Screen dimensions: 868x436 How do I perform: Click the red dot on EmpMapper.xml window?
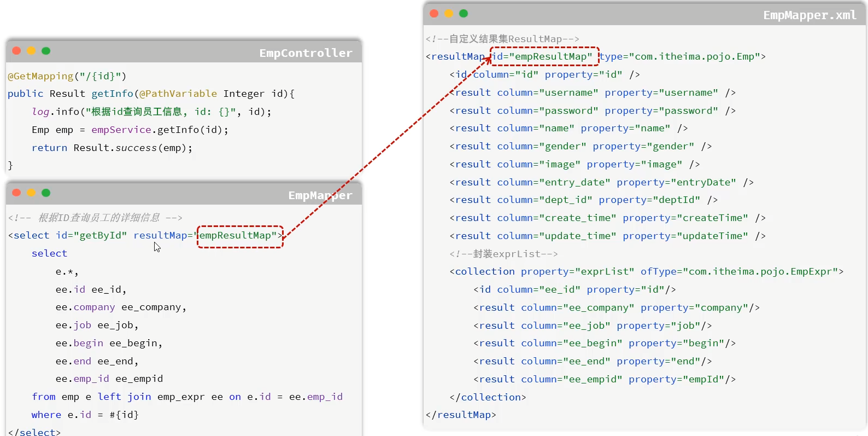pyautogui.click(x=434, y=14)
